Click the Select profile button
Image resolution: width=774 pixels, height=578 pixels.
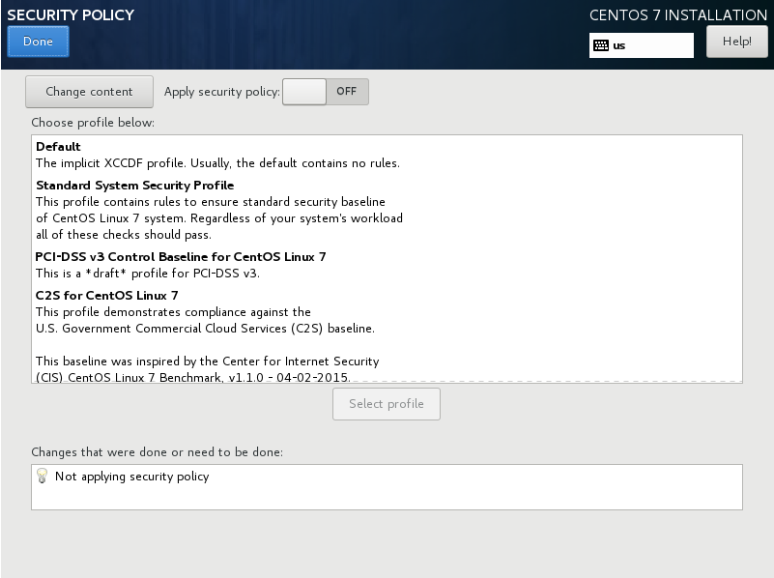click(386, 404)
